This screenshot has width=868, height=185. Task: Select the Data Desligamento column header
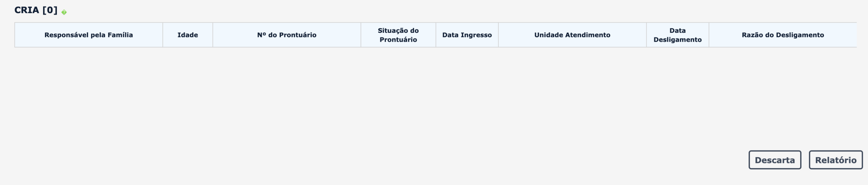pos(677,35)
